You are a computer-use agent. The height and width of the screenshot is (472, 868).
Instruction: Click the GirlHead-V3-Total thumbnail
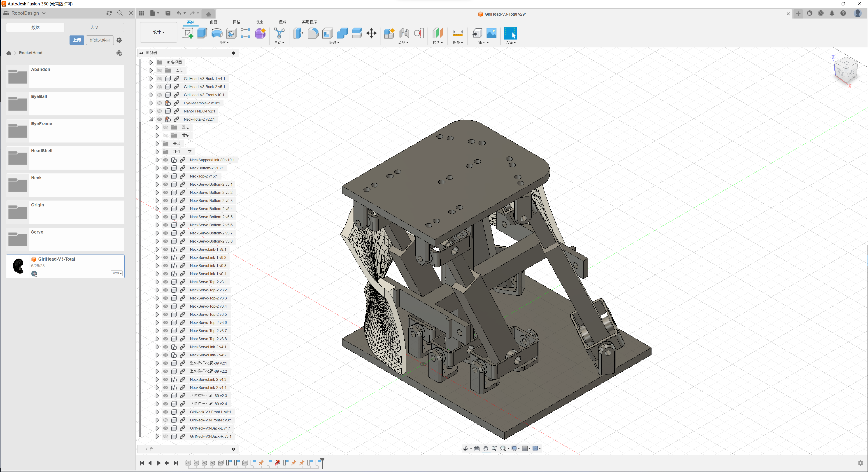(x=19, y=266)
